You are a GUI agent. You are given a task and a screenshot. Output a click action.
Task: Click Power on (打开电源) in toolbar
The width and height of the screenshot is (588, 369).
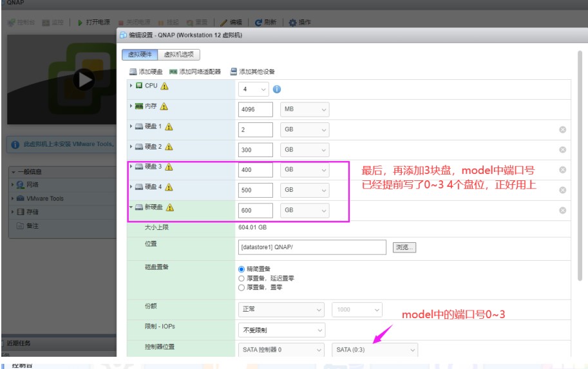tap(94, 23)
